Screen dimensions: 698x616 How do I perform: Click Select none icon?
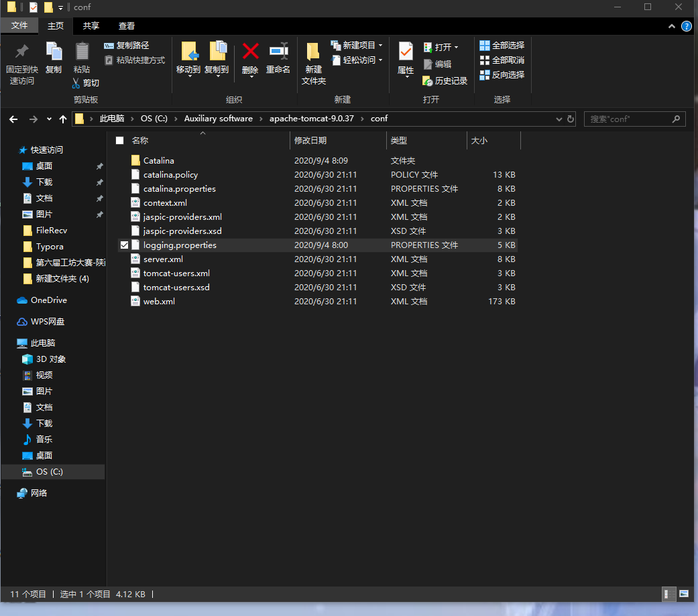(484, 60)
